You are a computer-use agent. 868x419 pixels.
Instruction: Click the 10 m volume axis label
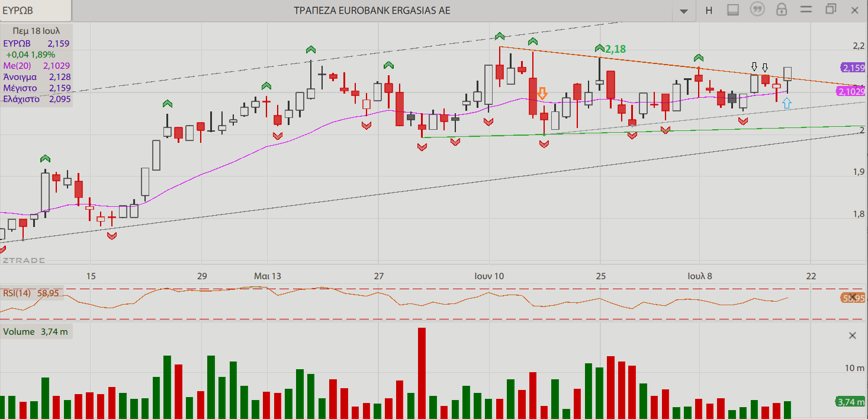(x=854, y=368)
